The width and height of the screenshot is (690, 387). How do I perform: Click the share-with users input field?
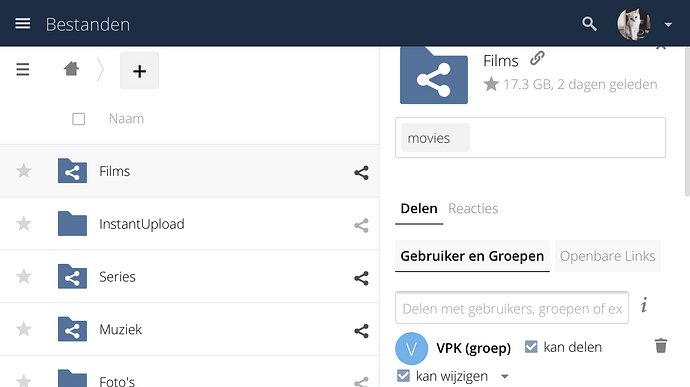point(512,308)
